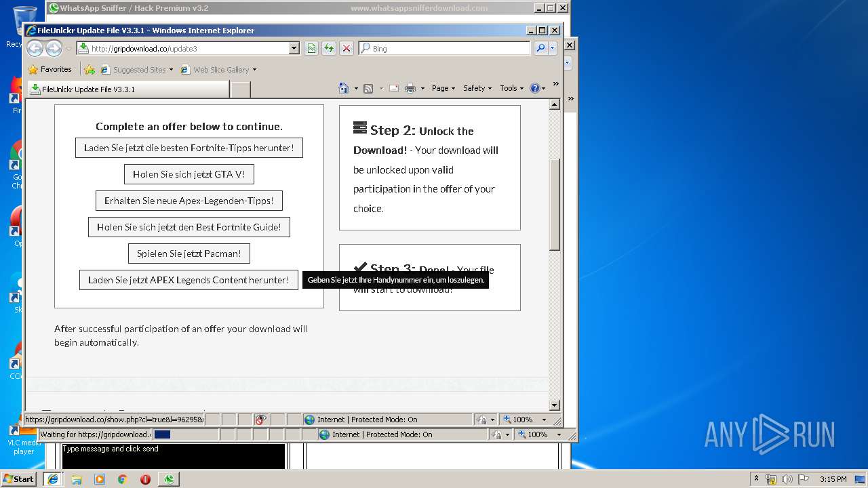Expand the command bar overflow chevron
868x488 pixels.
(555, 84)
